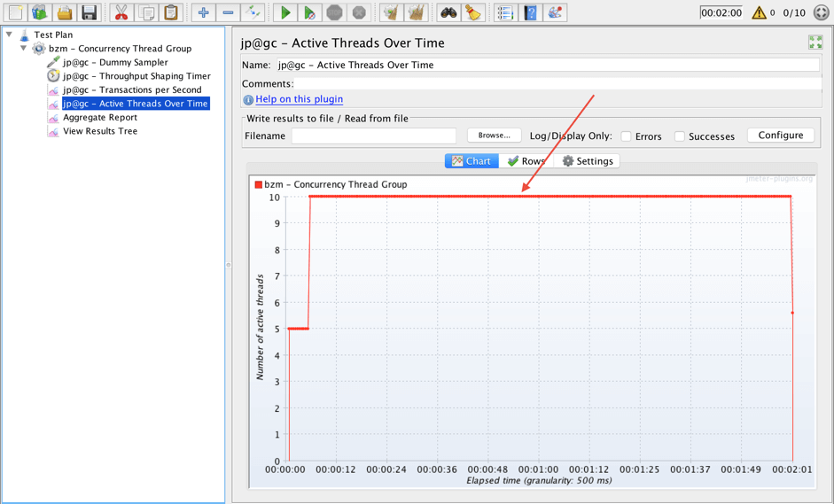Click the Toggle enable/disable toolbar icon

(x=253, y=12)
